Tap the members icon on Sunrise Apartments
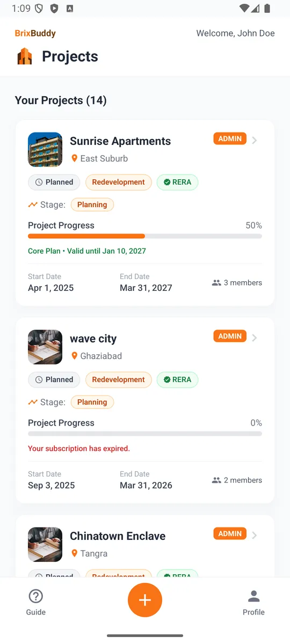 coord(216,283)
